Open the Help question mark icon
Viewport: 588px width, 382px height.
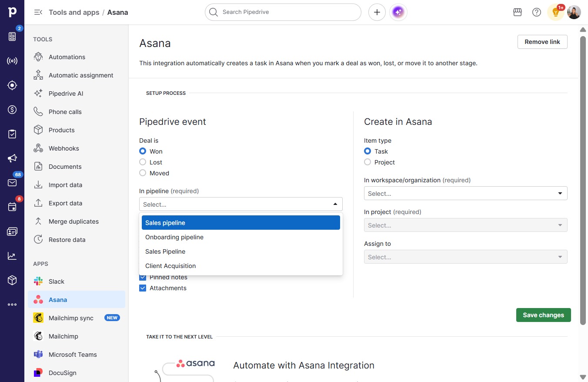[x=537, y=12]
